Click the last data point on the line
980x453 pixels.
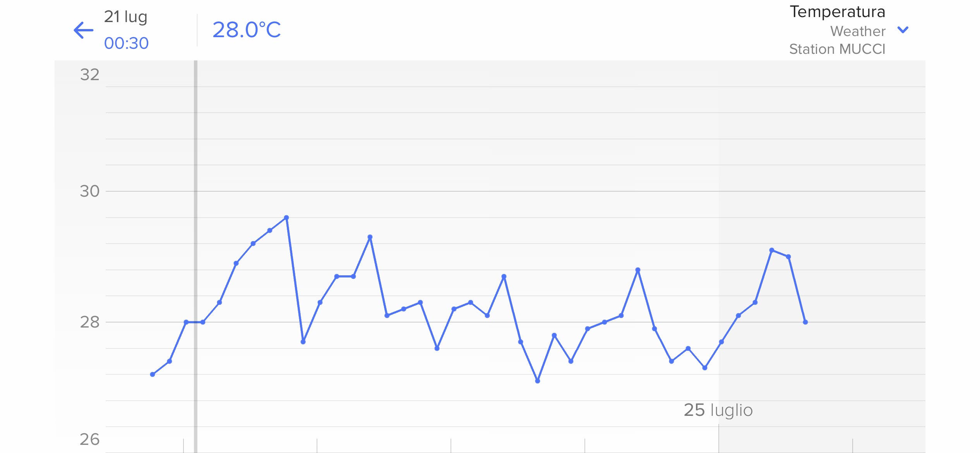tap(805, 322)
